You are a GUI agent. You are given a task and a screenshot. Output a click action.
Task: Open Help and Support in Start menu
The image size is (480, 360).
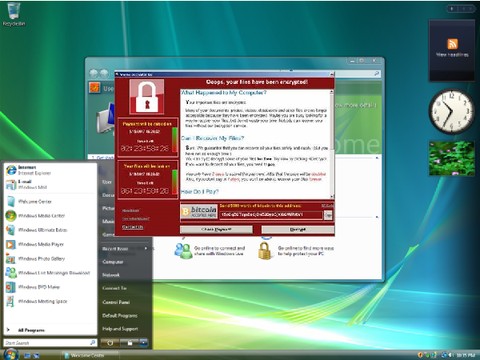[x=120, y=329]
